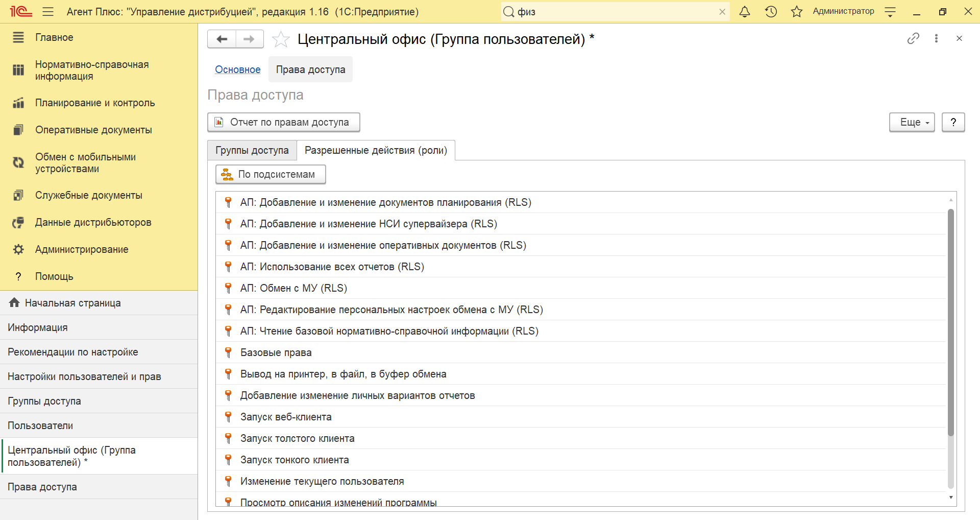Open Данные дистрибьюторов section

(99, 222)
